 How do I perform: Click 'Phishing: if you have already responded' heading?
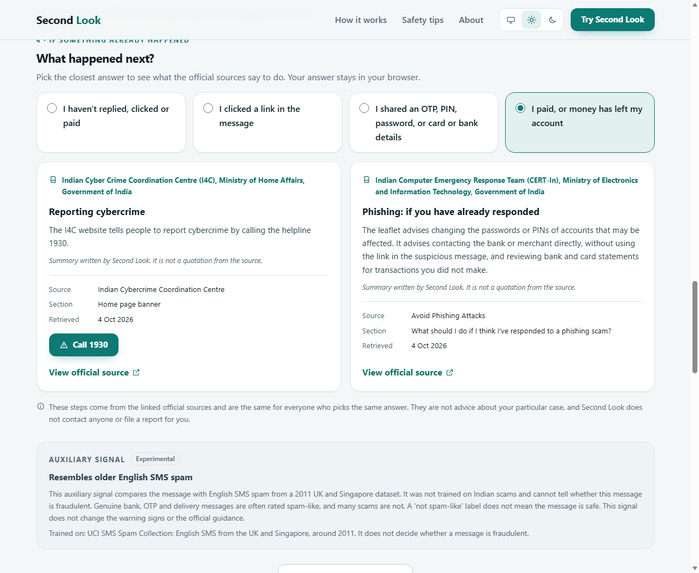(x=451, y=212)
